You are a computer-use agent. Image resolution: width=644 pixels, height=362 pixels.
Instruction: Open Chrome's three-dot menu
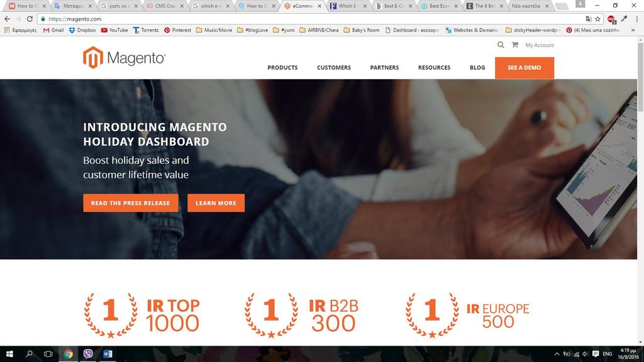coord(637,19)
